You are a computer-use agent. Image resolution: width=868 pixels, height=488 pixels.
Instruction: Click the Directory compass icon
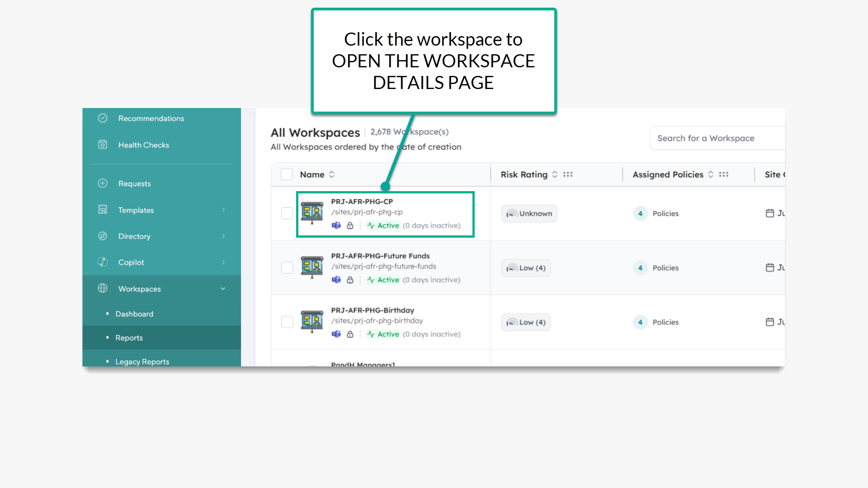coord(103,236)
